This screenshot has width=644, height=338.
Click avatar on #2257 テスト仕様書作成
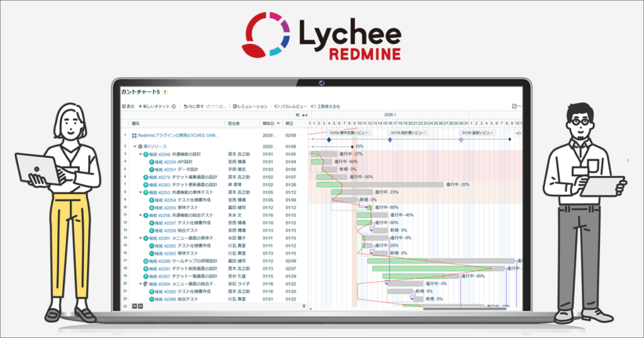(151, 223)
